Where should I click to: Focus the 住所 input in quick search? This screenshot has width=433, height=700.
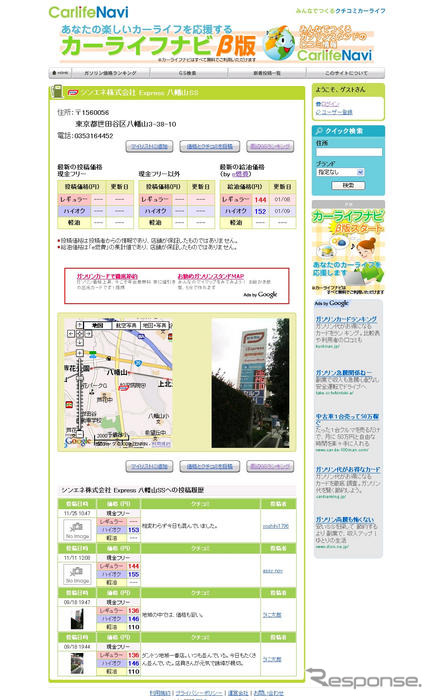point(349,152)
